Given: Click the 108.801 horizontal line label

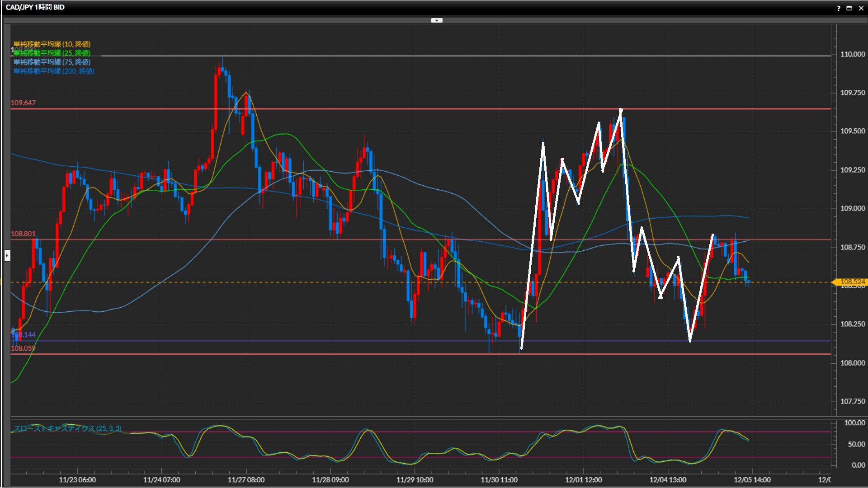Looking at the screenshot, I should pyautogui.click(x=23, y=234).
